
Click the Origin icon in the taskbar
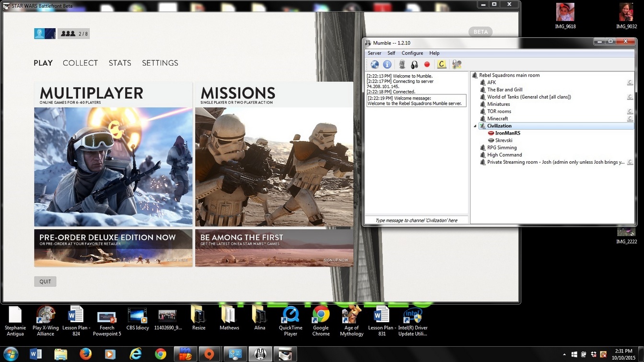(209, 354)
